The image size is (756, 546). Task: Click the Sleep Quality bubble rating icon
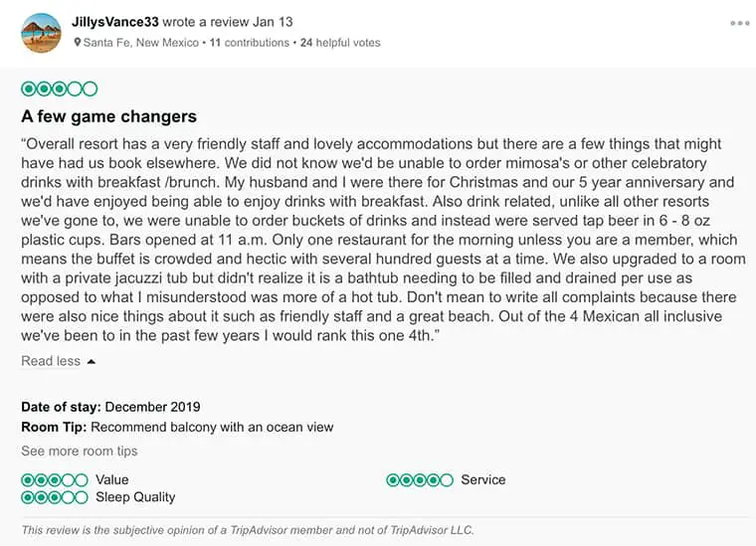tap(54, 497)
